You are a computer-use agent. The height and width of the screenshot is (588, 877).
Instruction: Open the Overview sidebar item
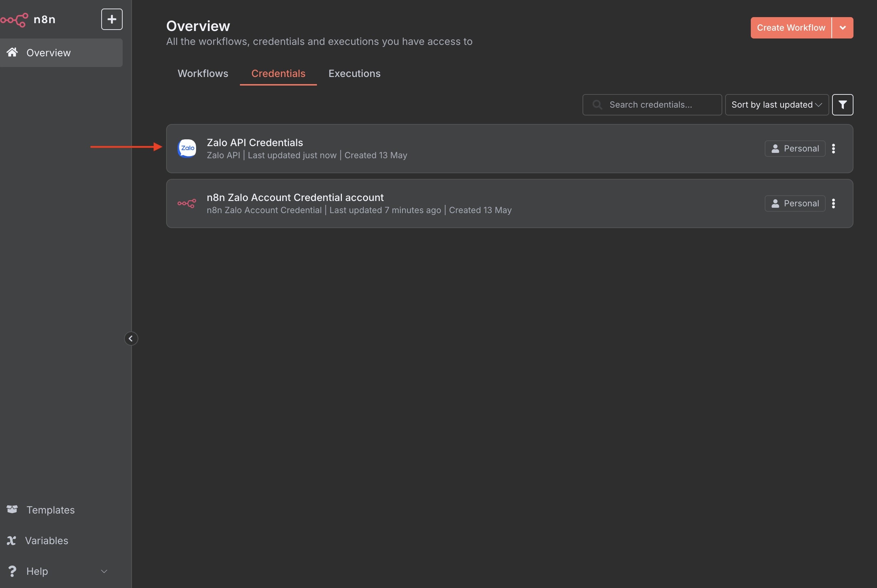point(61,53)
